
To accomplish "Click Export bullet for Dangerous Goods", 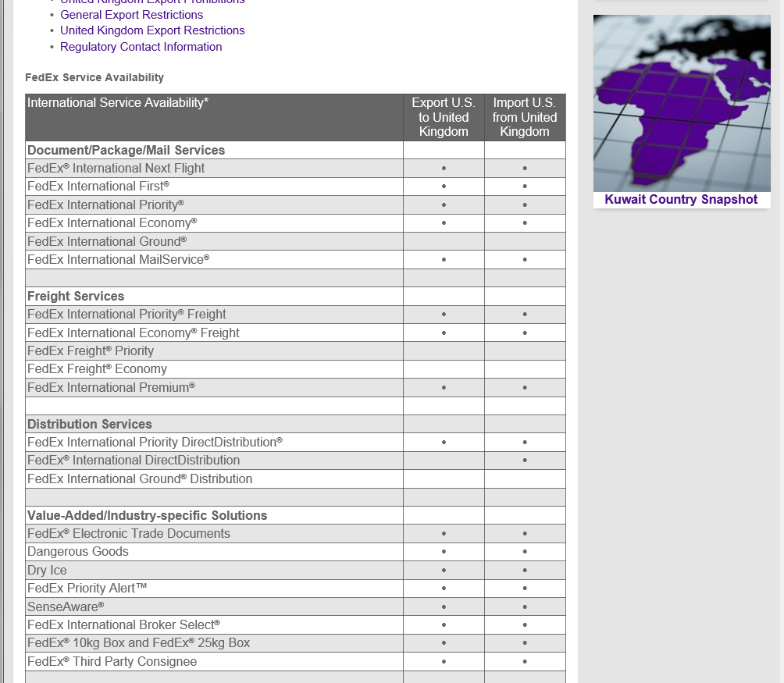I will [444, 552].
